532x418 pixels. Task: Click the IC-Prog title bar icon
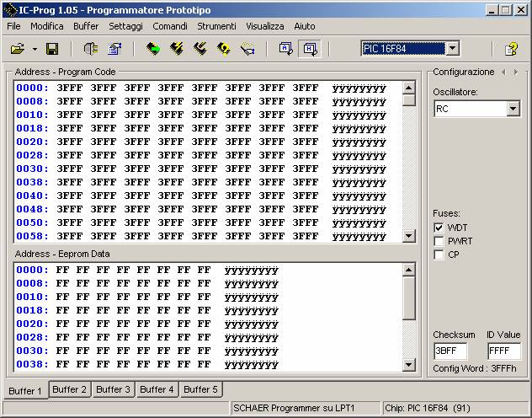pos(10,10)
